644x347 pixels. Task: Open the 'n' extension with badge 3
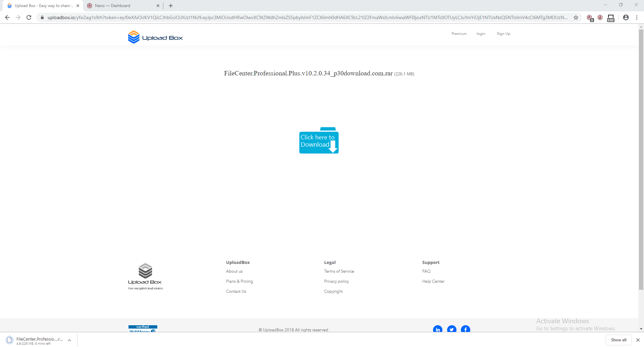pyautogui.click(x=590, y=17)
